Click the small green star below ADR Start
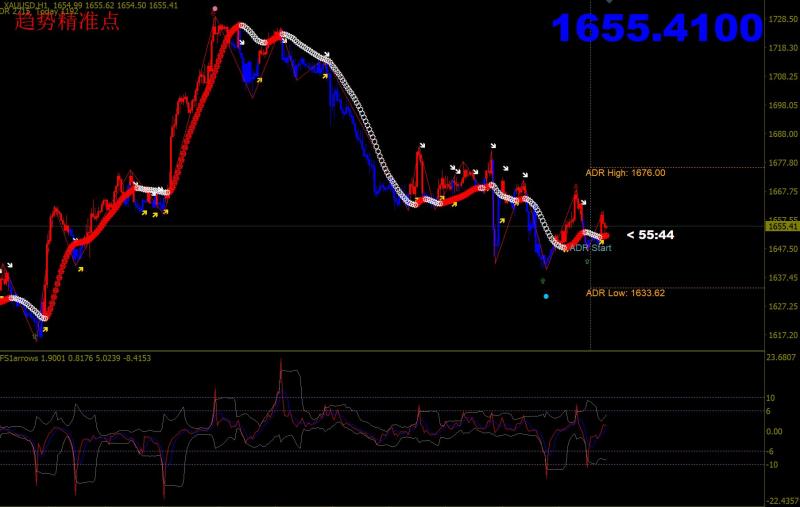 [586, 260]
